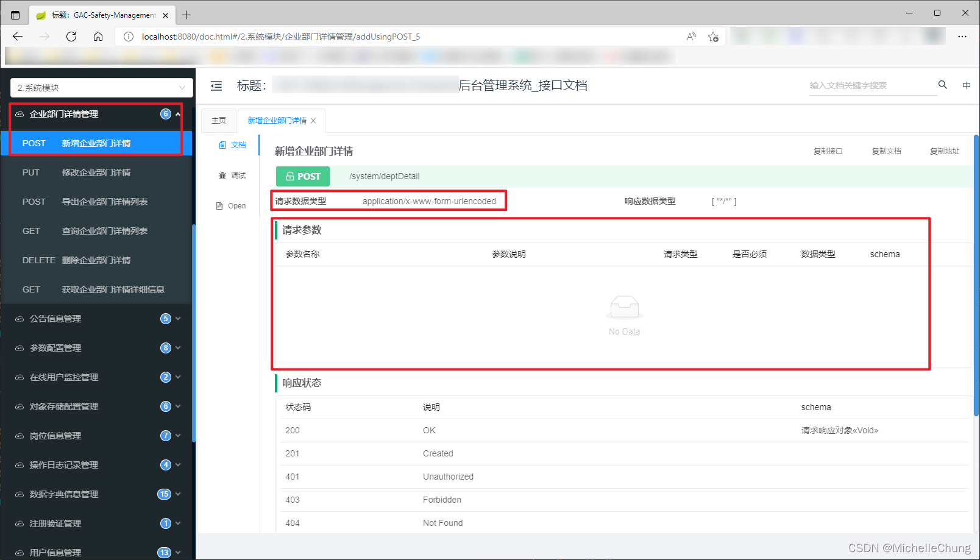Click the main content vertical scrollbar
980x560 pixels.
pos(976,275)
